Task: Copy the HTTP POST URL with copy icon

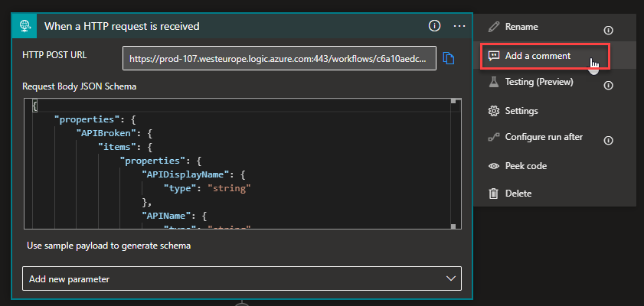Action: 449,58
